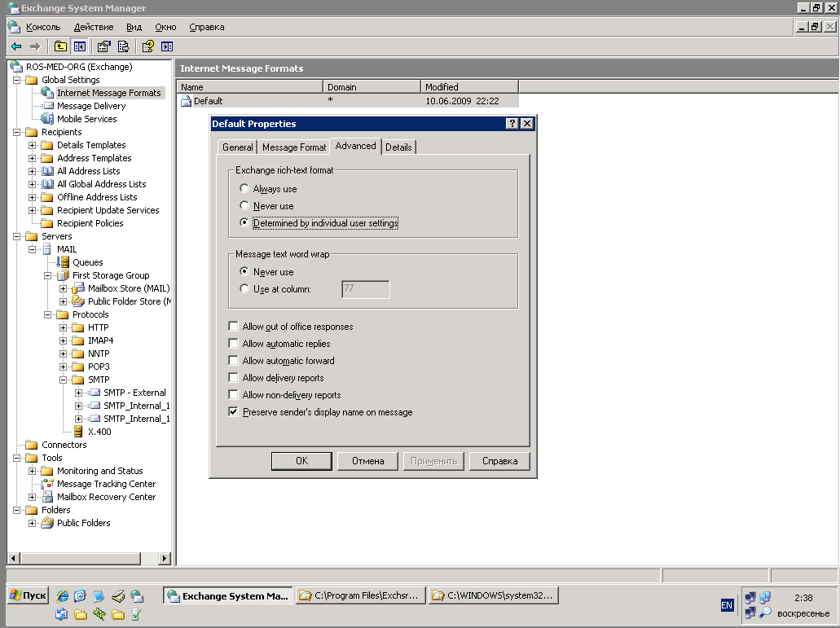Select the Mobile Services node icon

tap(48, 119)
